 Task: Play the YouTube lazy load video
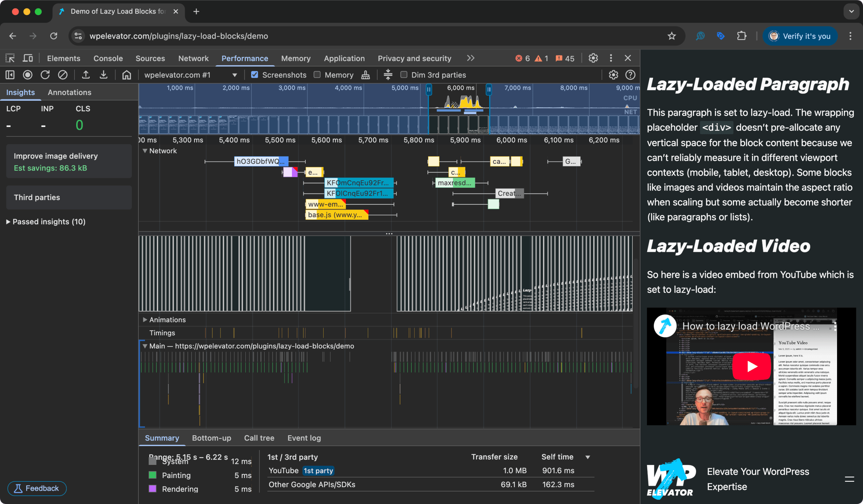(752, 366)
